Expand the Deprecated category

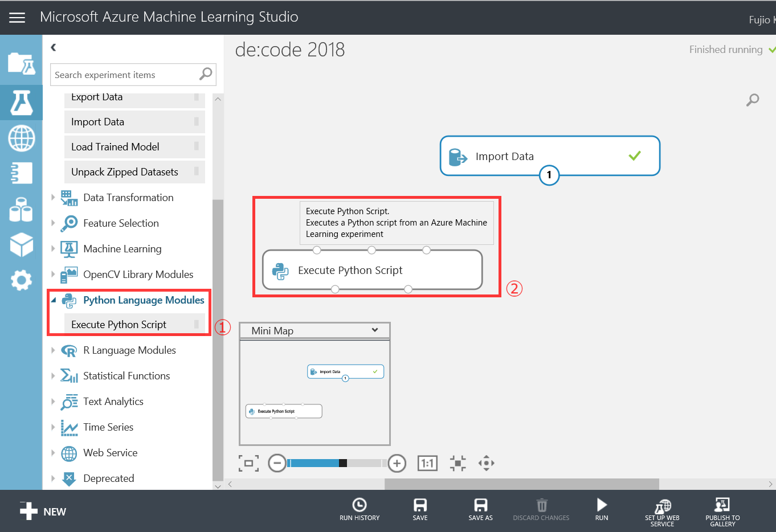coord(54,478)
